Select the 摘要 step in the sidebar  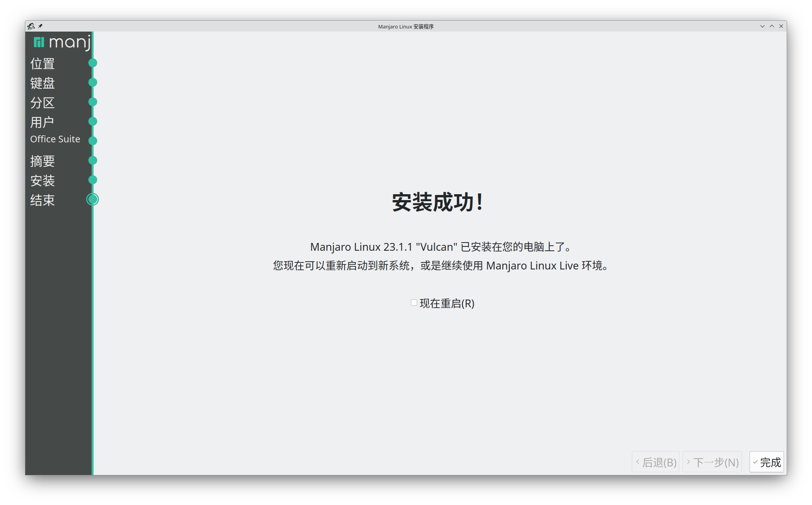coord(42,161)
